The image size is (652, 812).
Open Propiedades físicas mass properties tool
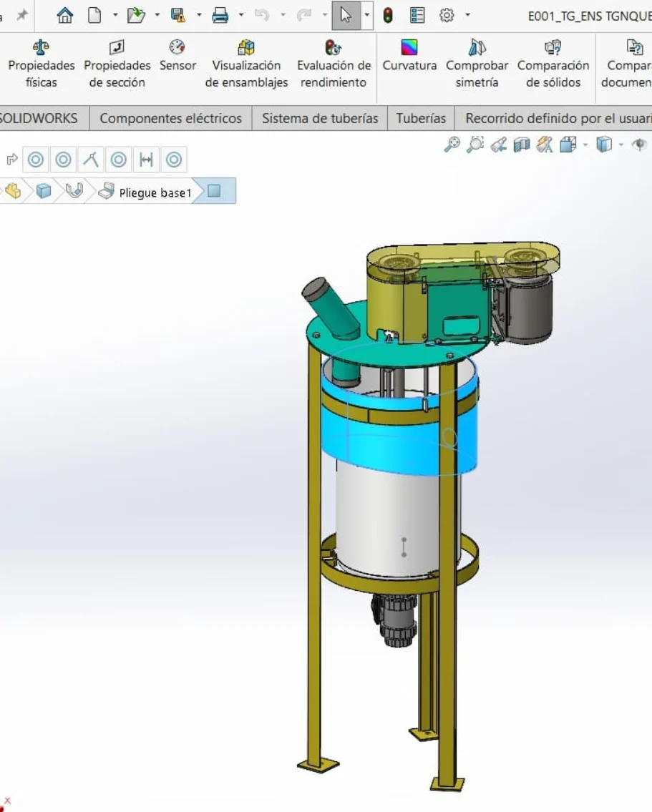(42, 64)
